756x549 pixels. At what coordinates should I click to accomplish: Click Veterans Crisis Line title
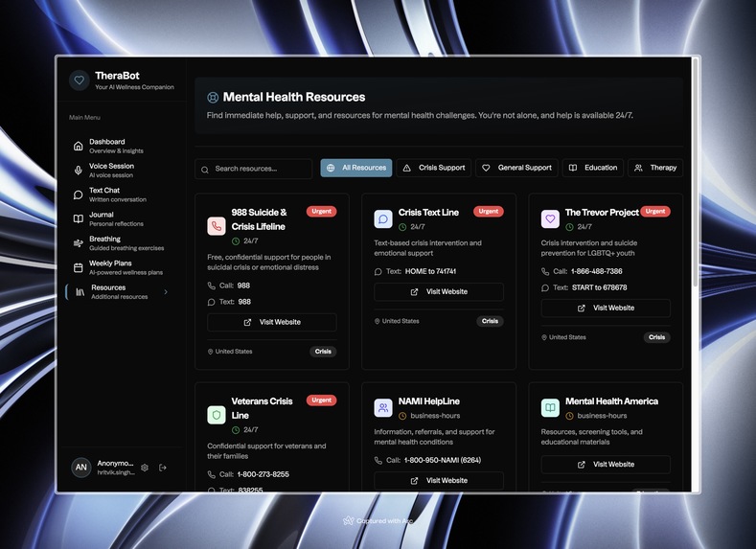[x=262, y=408]
